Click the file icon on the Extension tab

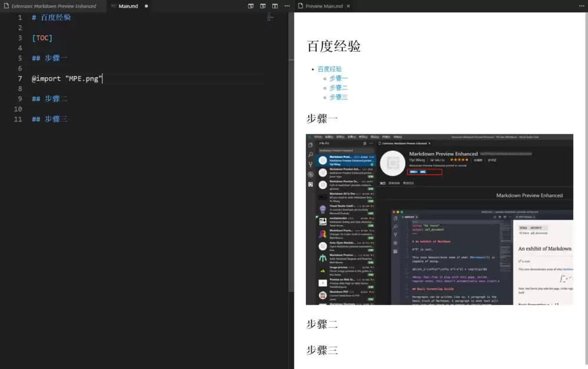click(x=8, y=6)
